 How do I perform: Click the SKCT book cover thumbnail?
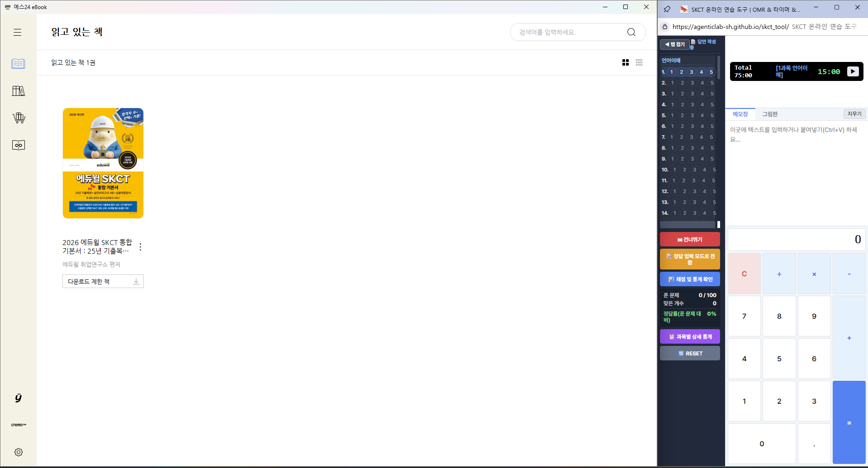pos(103,163)
